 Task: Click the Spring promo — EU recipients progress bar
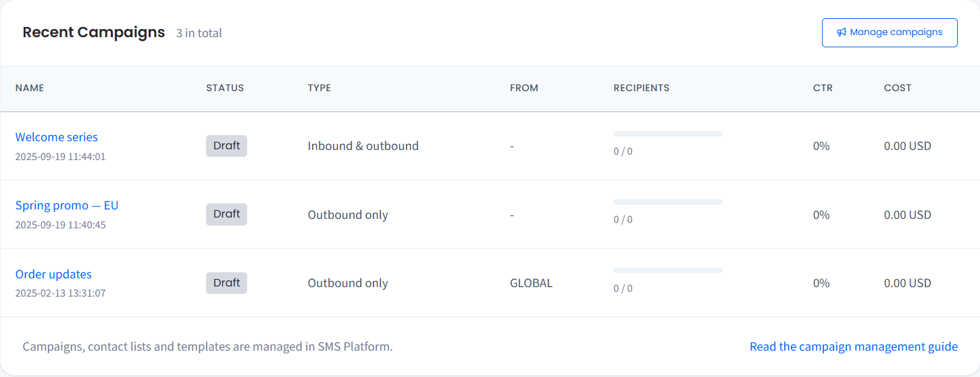click(x=668, y=202)
